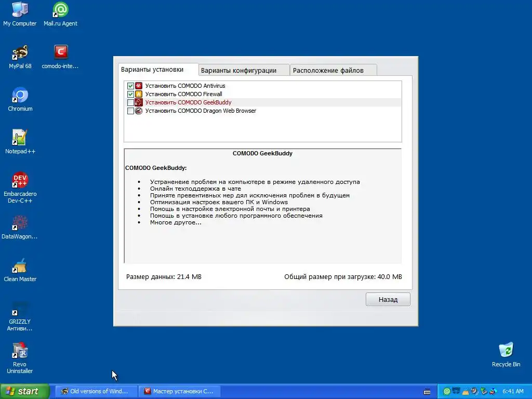Click Онлайн техподдержка в чате bullet
The width and height of the screenshot is (532, 399).
click(x=195, y=189)
